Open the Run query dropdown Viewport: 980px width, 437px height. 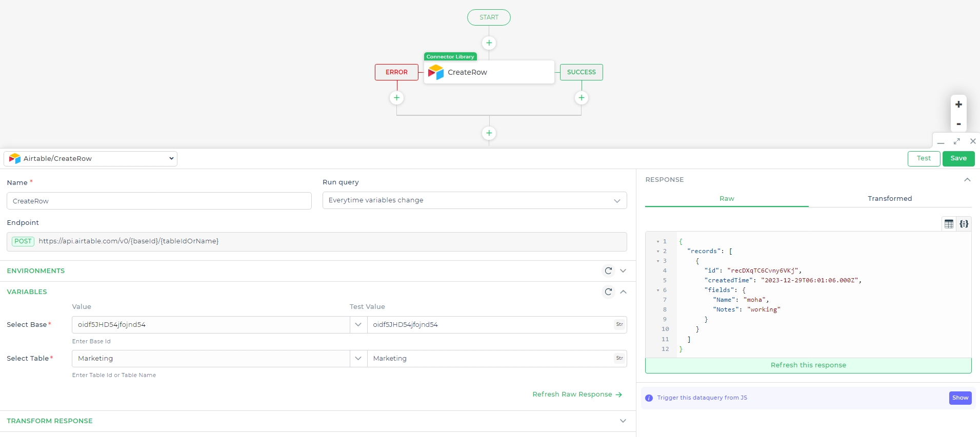[x=474, y=200]
